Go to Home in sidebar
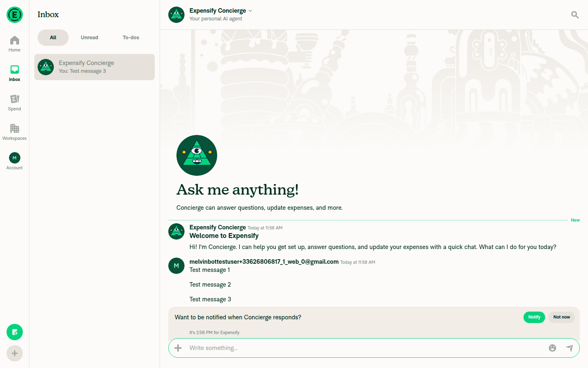Image resolution: width=588 pixels, height=368 pixels. point(15,44)
